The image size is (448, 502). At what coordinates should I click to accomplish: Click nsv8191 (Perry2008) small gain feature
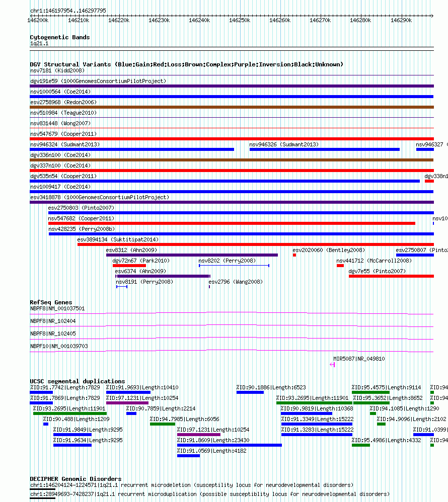pos(122,287)
